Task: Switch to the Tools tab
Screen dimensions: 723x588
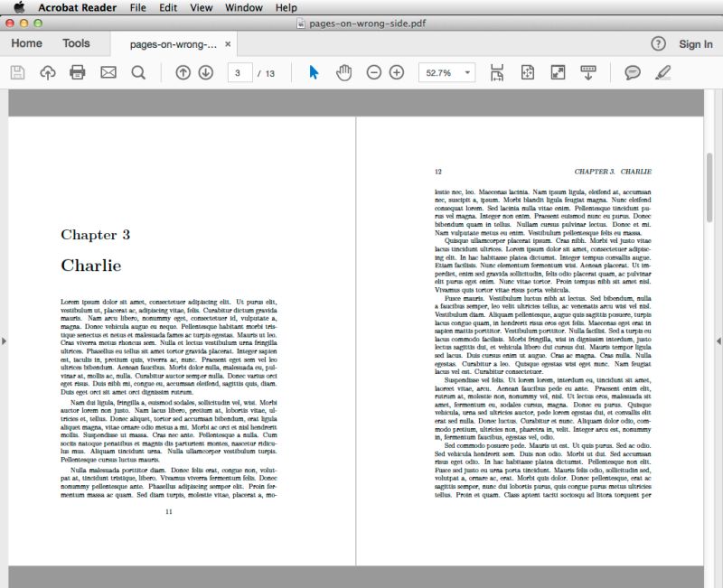Action: [77, 42]
